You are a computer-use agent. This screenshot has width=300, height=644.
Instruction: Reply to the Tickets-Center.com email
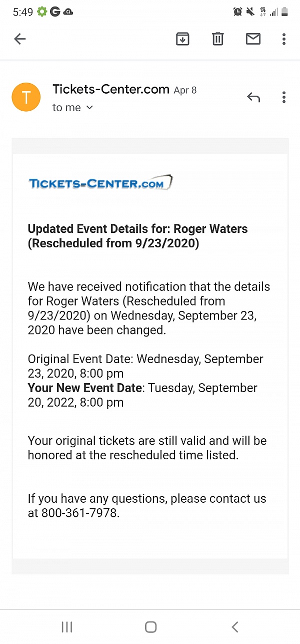[253, 97]
